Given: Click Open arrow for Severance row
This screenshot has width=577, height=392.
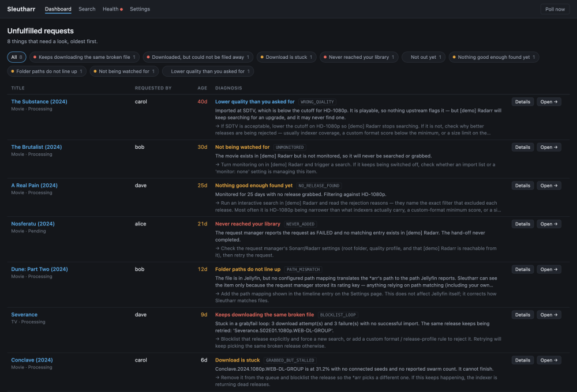Looking at the screenshot, I should (549, 315).
